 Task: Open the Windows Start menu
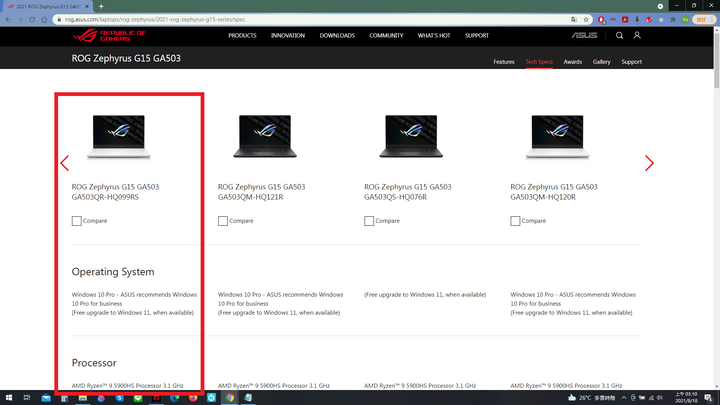9,398
